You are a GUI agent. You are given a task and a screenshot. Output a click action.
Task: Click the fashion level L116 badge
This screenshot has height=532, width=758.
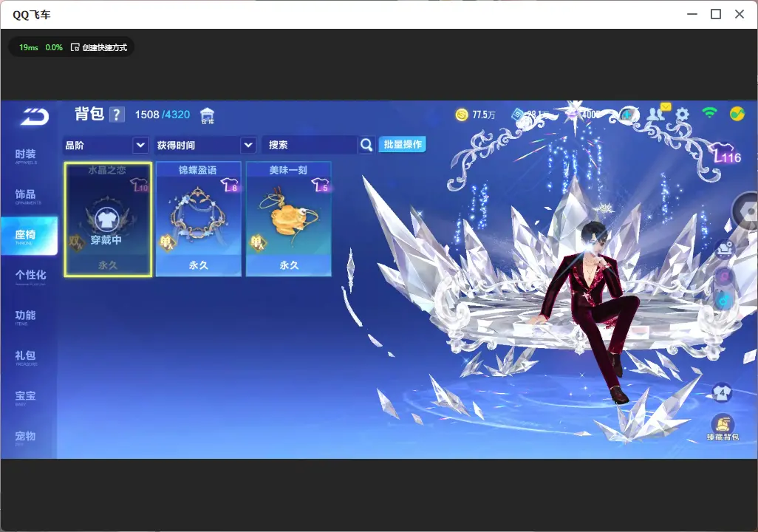726,154
